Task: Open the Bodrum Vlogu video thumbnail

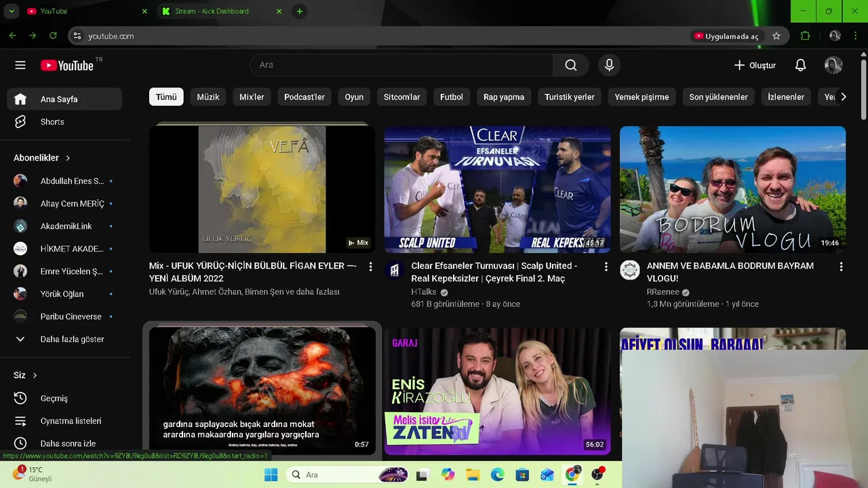Action: [x=732, y=190]
